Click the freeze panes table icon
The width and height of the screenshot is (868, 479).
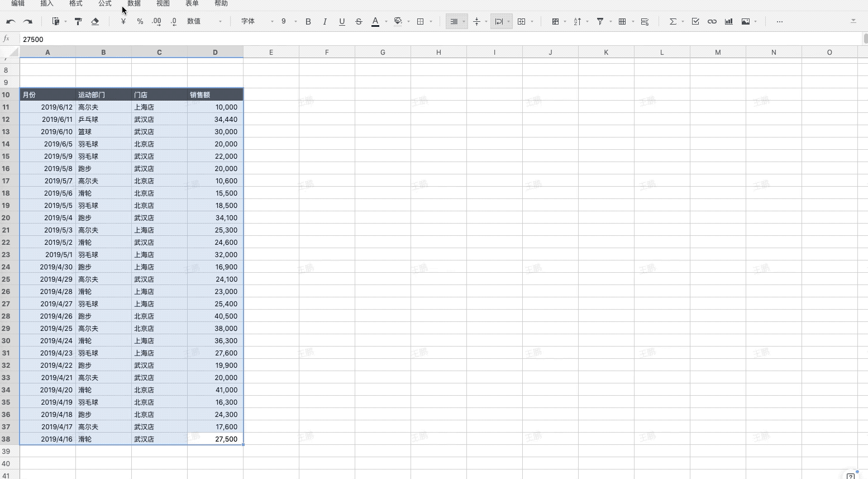click(x=622, y=22)
